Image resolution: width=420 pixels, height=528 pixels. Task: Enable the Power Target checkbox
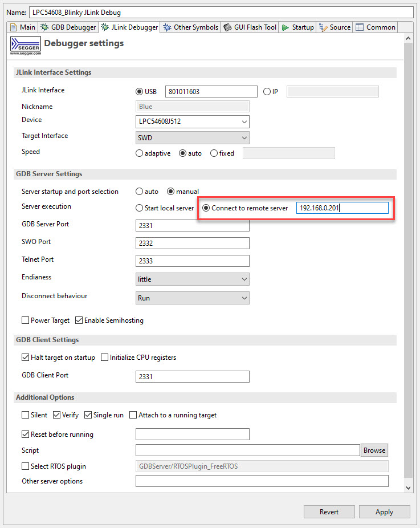[26, 320]
